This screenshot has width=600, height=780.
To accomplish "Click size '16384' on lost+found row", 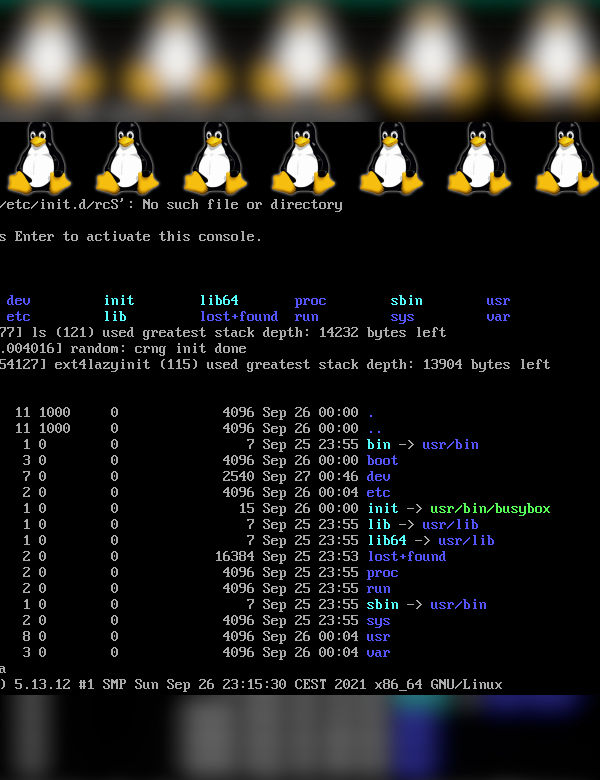I will point(234,556).
